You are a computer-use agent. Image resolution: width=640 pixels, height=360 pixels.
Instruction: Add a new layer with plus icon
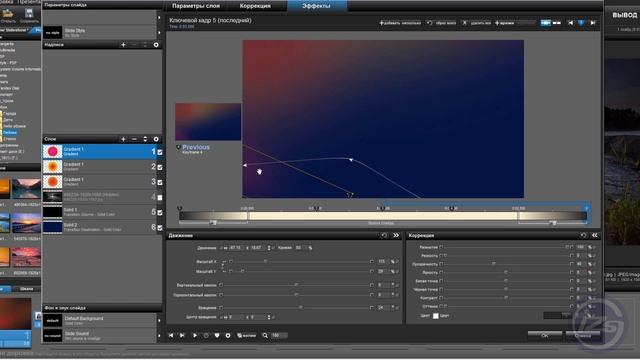123,139
